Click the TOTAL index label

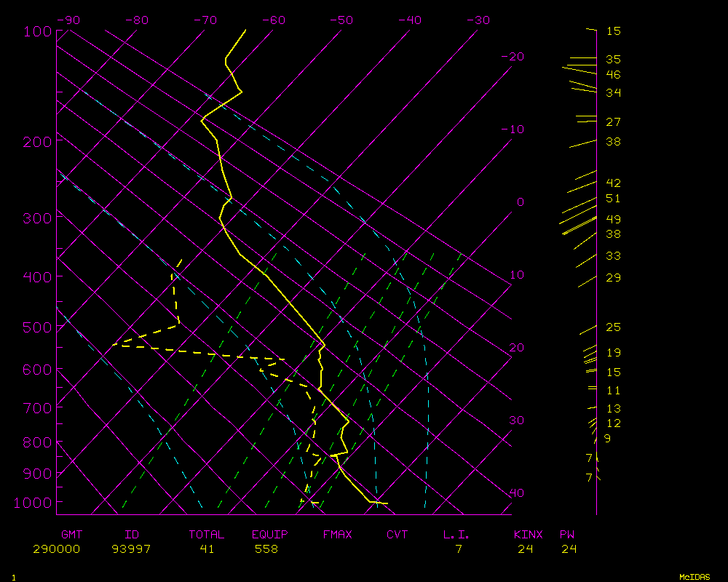tap(207, 535)
